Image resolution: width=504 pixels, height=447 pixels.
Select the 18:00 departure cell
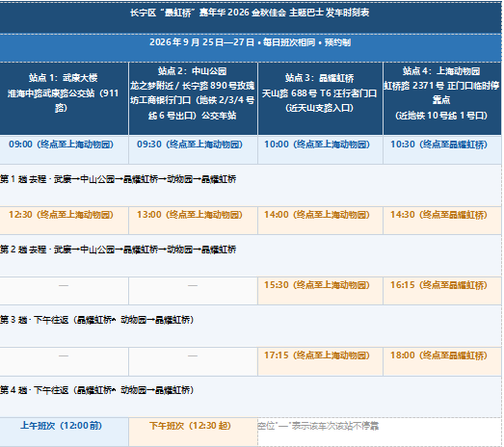tap(442, 361)
